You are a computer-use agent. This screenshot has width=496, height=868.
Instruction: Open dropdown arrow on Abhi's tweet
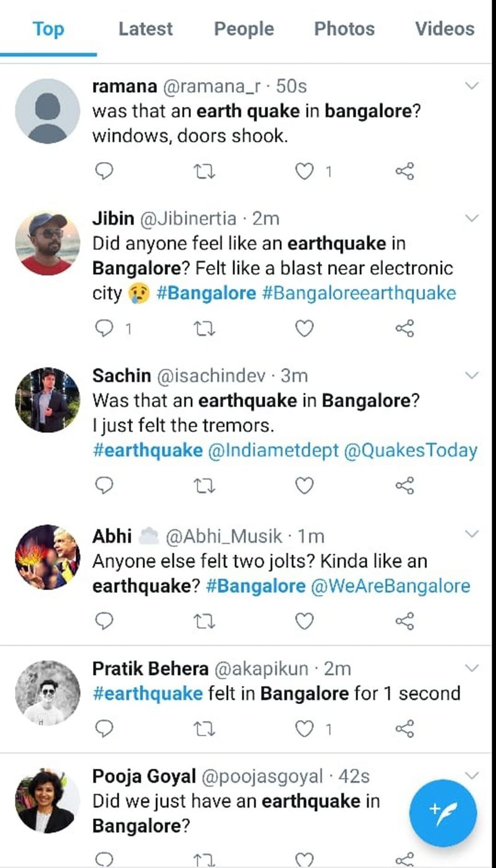pyautogui.click(x=472, y=534)
